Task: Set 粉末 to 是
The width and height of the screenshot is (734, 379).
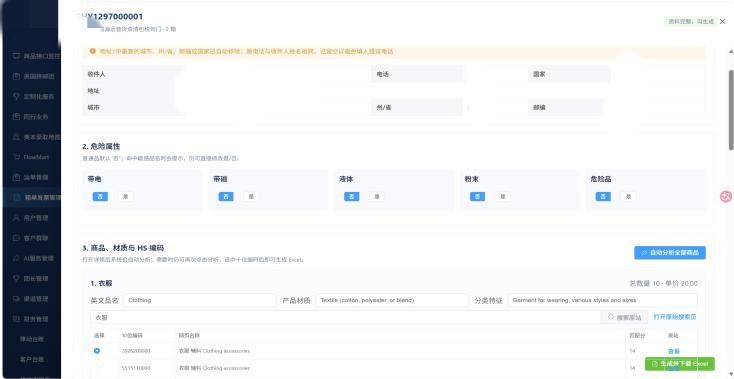Action: tap(503, 197)
